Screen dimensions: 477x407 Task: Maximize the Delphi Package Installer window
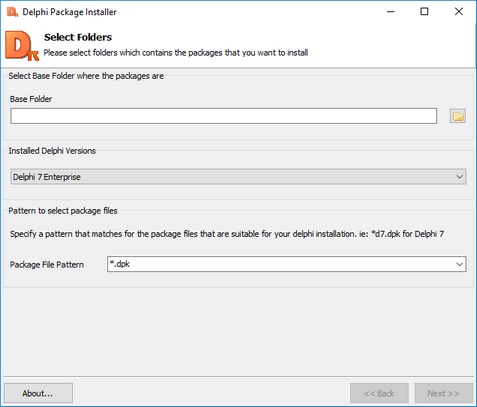[x=424, y=12]
